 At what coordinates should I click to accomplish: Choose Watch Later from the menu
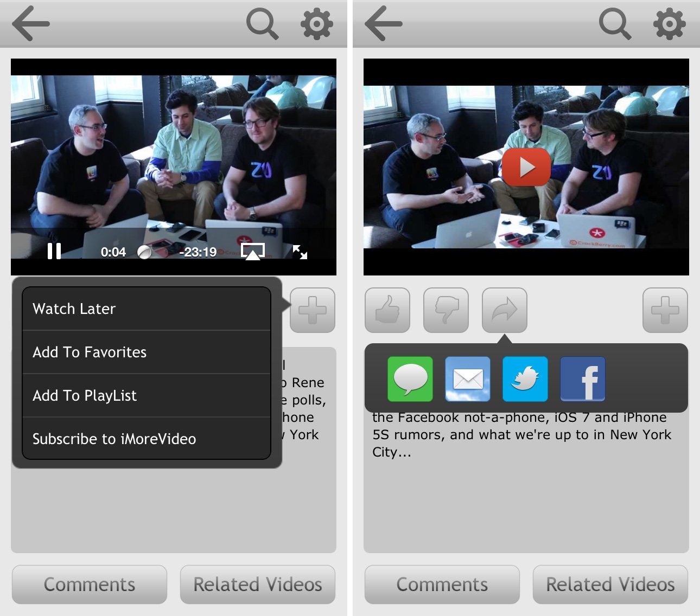[147, 309]
